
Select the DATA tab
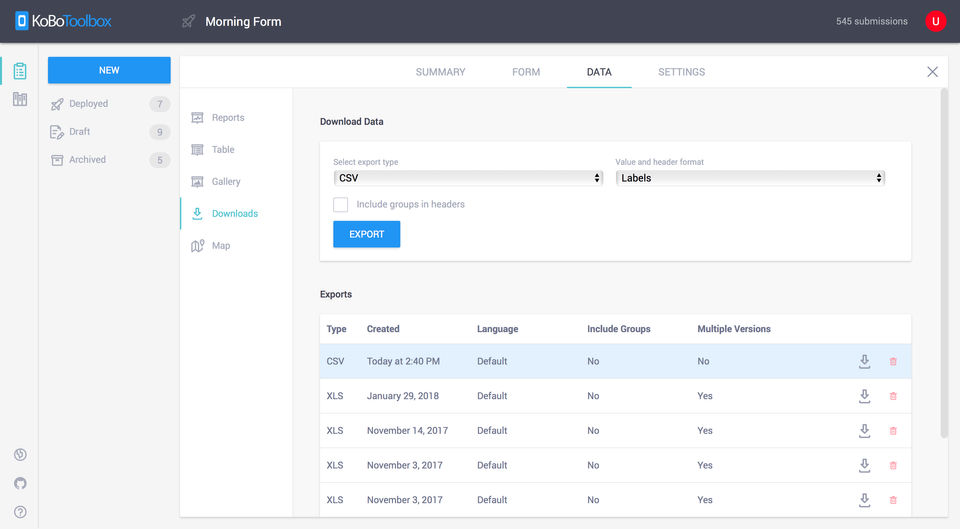tap(599, 72)
